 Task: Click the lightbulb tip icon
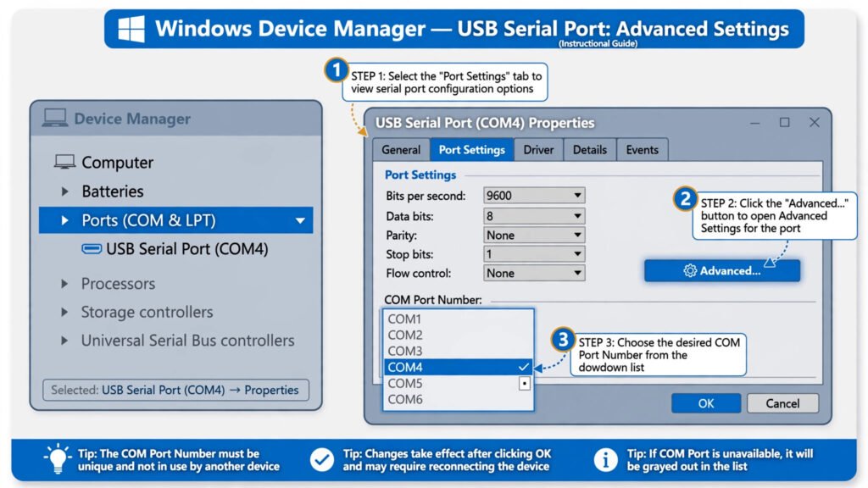point(58,459)
